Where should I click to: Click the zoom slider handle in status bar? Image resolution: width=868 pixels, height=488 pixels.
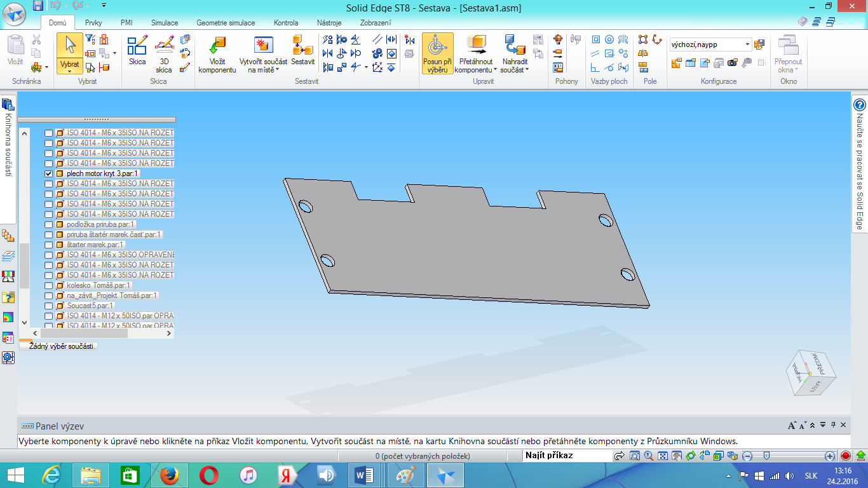tap(767, 456)
